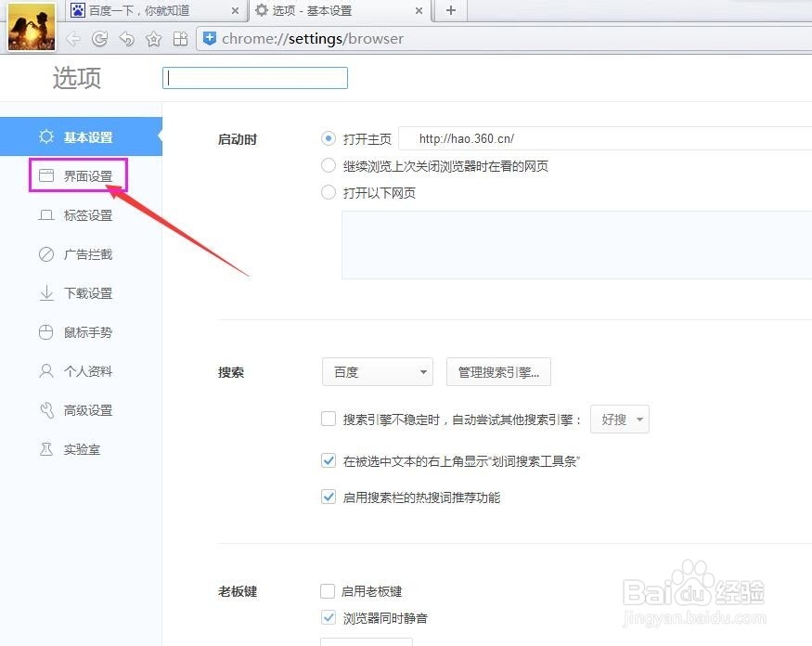Open the 实验室 lab settings icon
Image resolution: width=812 pixels, height=646 pixels.
pyautogui.click(x=45, y=448)
